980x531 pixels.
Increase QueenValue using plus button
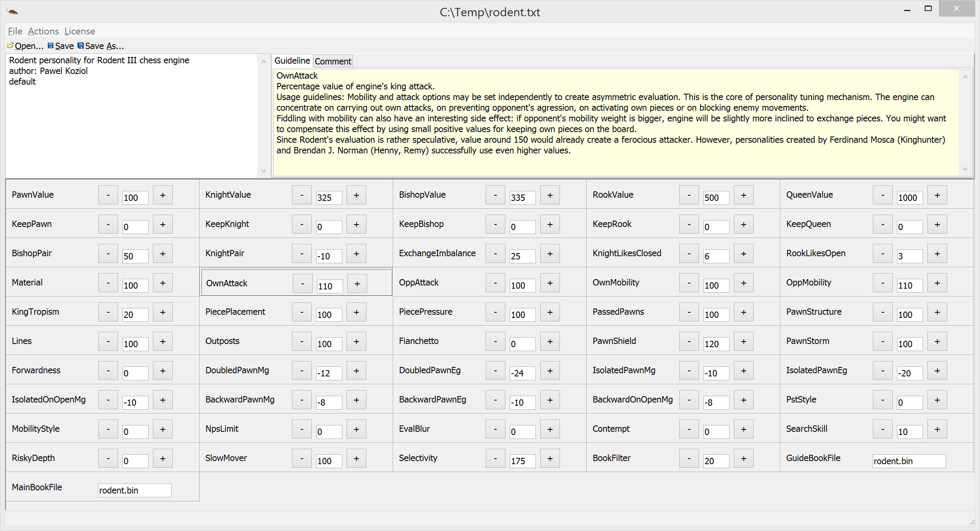[937, 195]
